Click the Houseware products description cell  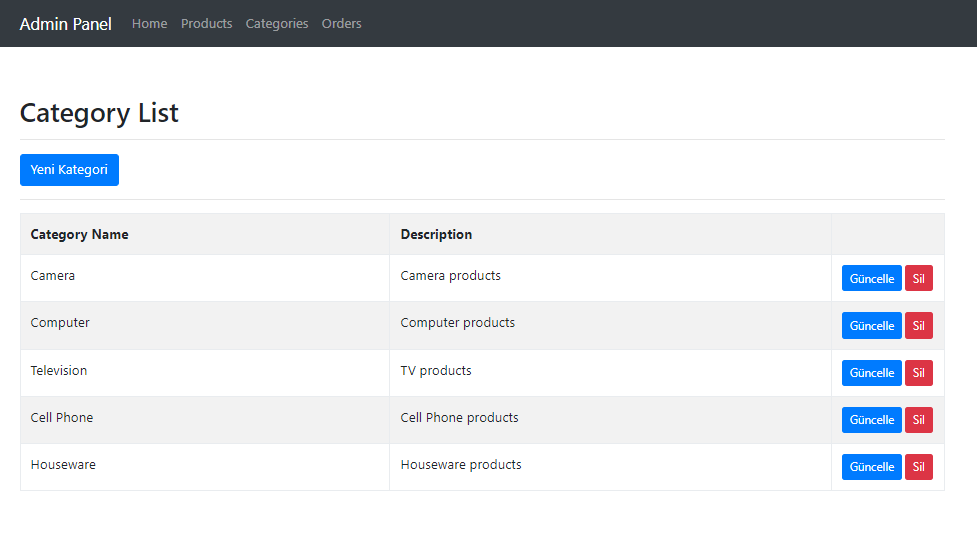pyautogui.click(x=461, y=465)
